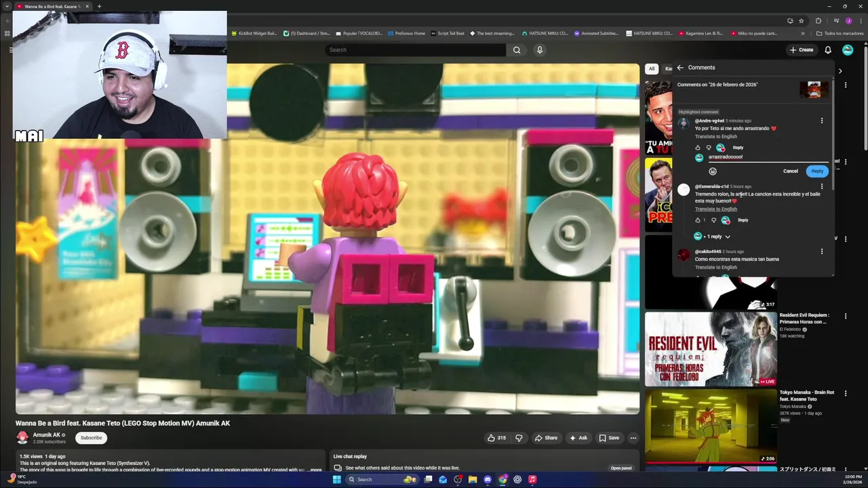Screen dimensions: 868x488
Task: Open Tokyo Manaka Brain Rot thumbnail
Action: pyautogui.click(x=711, y=426)
